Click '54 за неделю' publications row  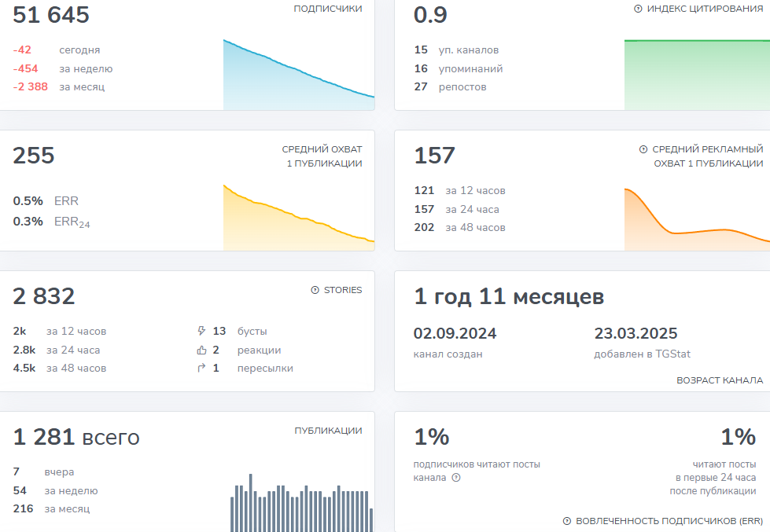[56, 491]
